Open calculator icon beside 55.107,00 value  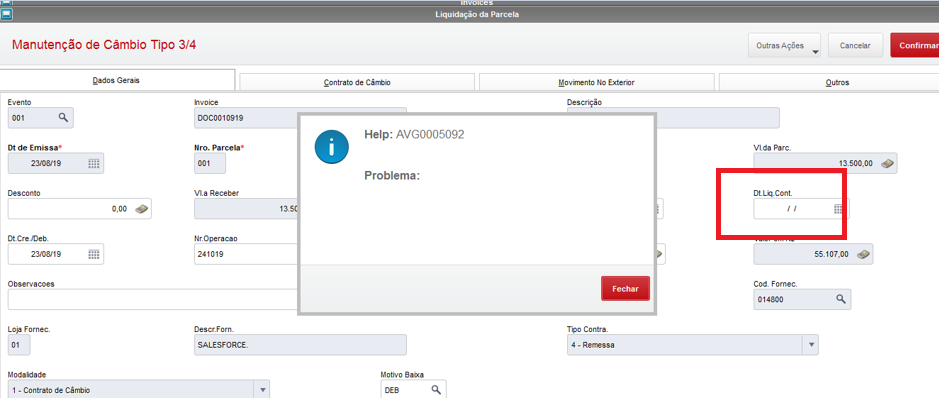(x=863, y=254)
